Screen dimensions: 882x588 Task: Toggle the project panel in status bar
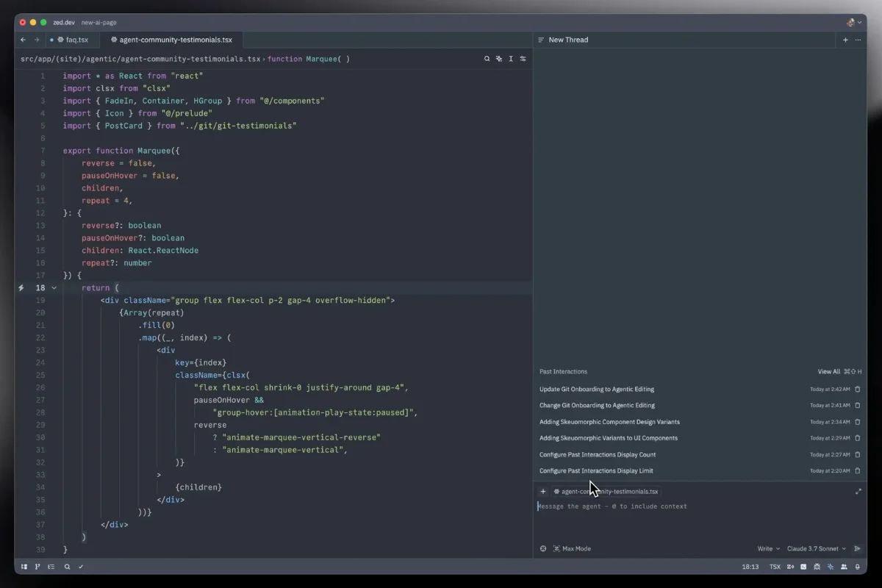(x=24, y=567)
